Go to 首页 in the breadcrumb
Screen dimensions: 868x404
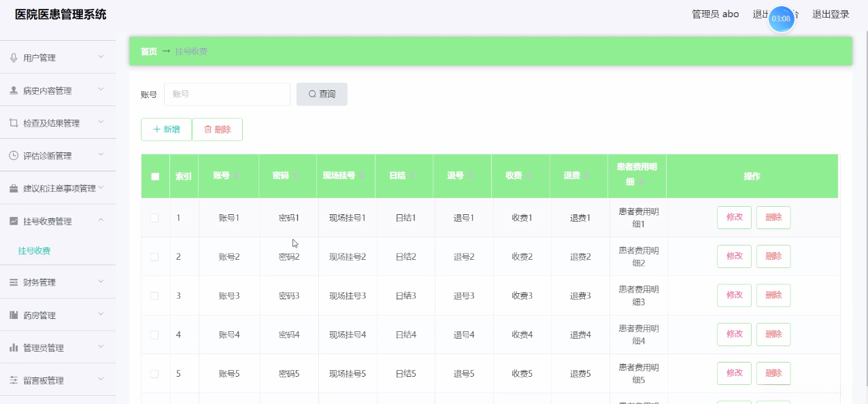[148, 52]
